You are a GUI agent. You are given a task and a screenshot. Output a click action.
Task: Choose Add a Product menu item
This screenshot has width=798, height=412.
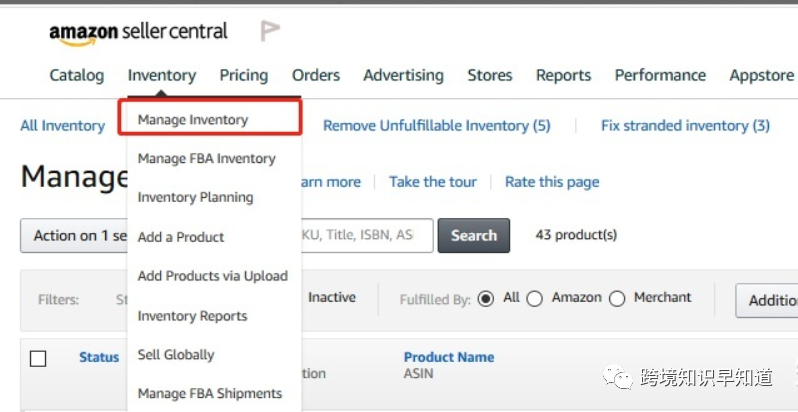(181, 237)
